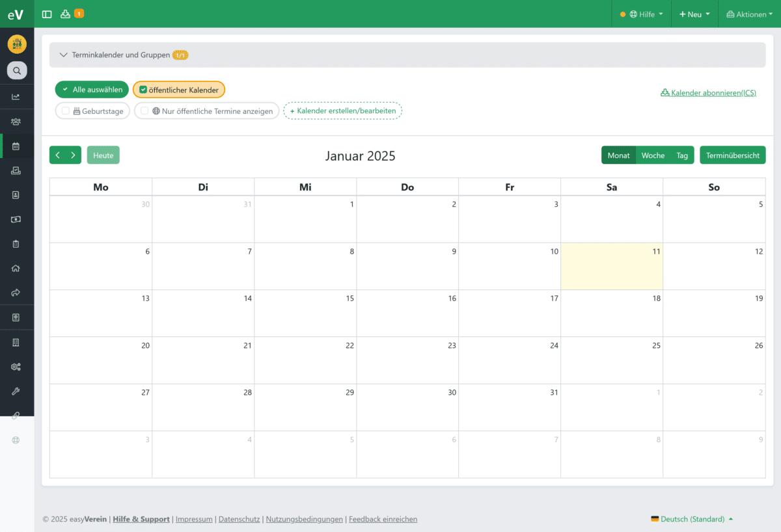Select the calendar icon in the sidebar

(x=16, y=146)
